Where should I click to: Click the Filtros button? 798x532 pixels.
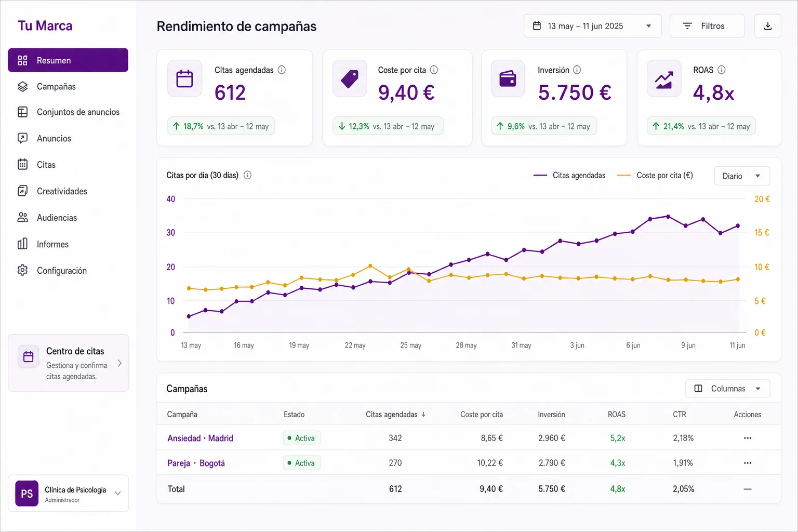point(707,26)
